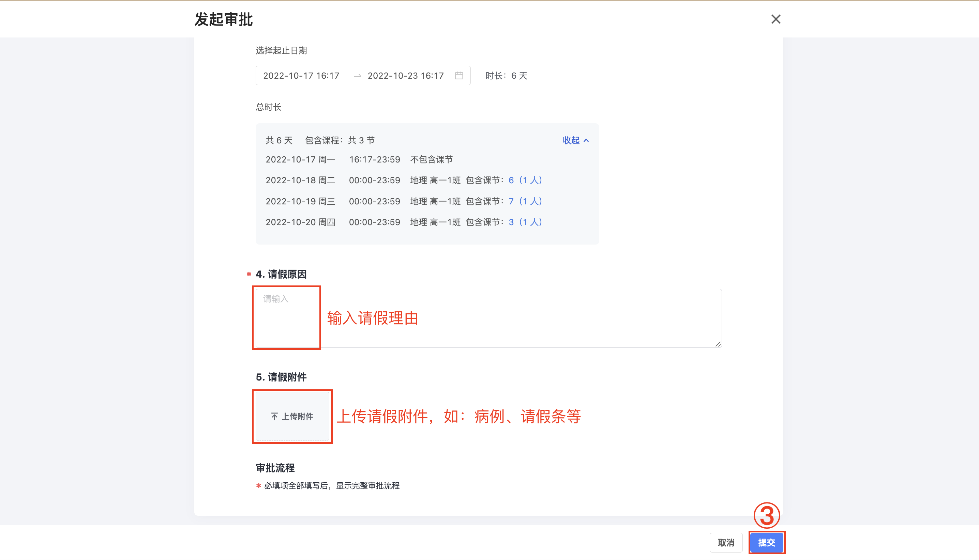The height and width of the screenshot is (560, 979).
Task: Focus the 请假原因 text area
Action: 488,318
